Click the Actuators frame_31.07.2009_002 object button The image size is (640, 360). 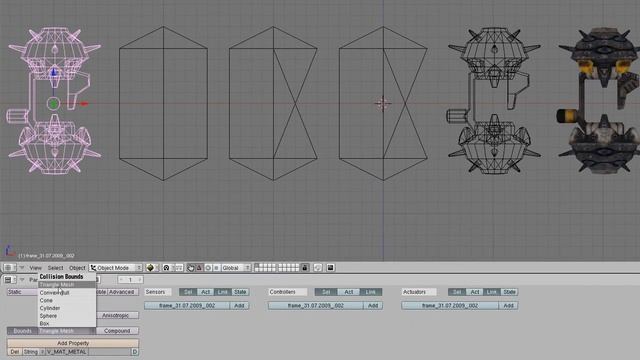click(x=450, y=306)
